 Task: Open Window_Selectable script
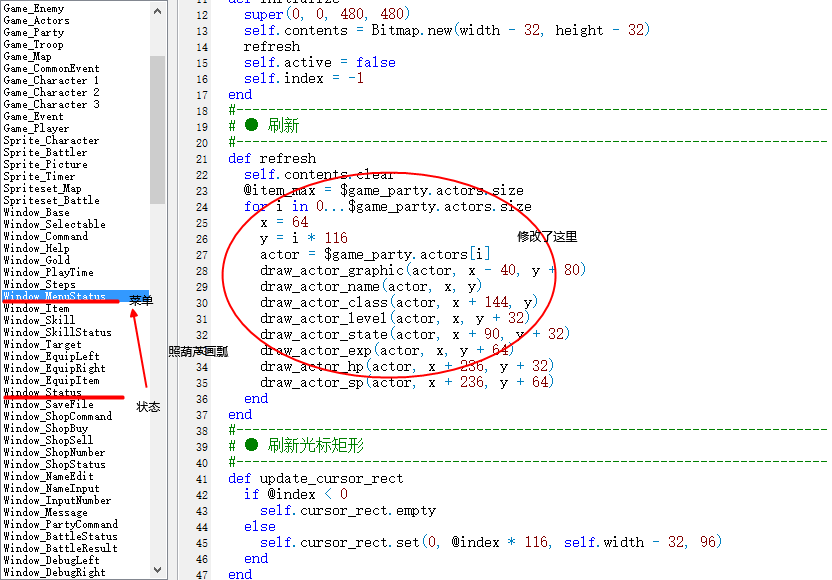(54, 224)
